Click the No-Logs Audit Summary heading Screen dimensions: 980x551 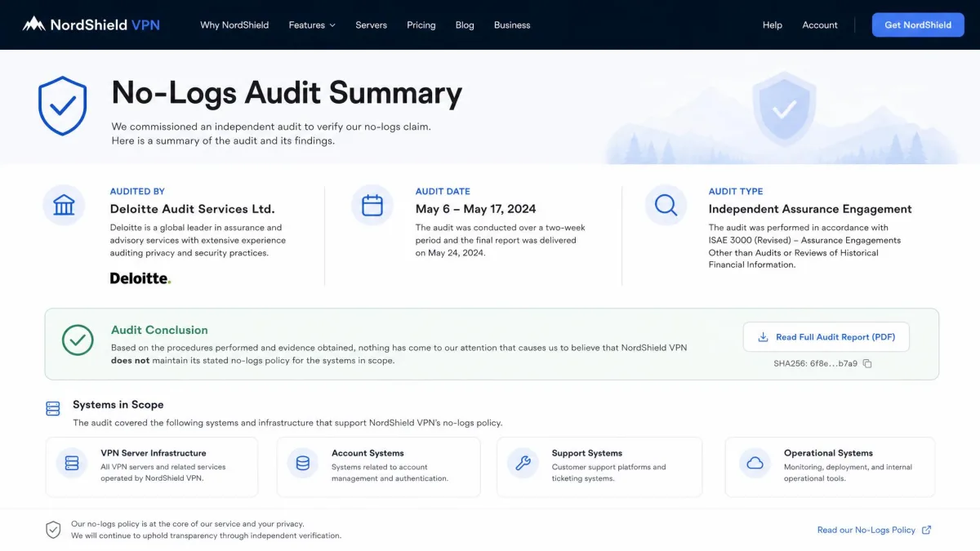287,93
